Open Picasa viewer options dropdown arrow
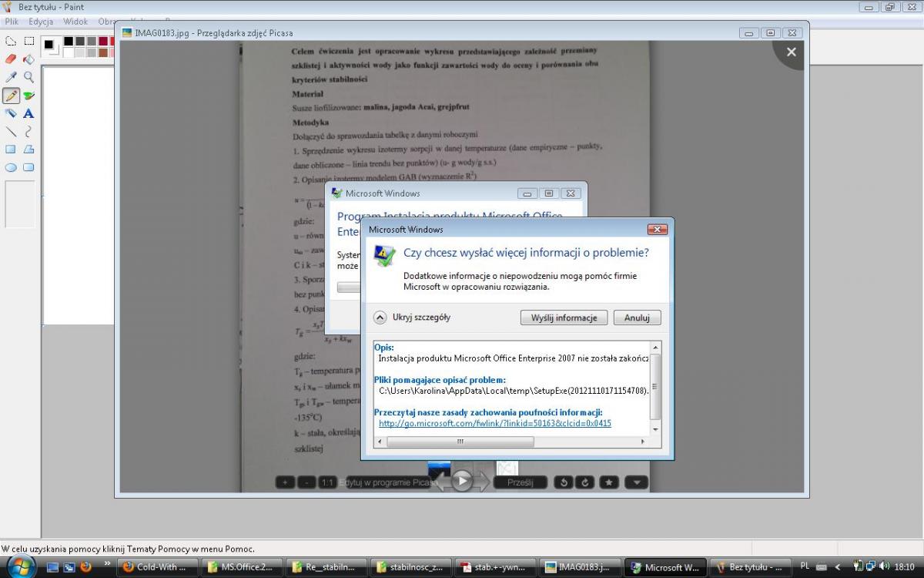The image size is (924, 578). (x=636, y=482)
